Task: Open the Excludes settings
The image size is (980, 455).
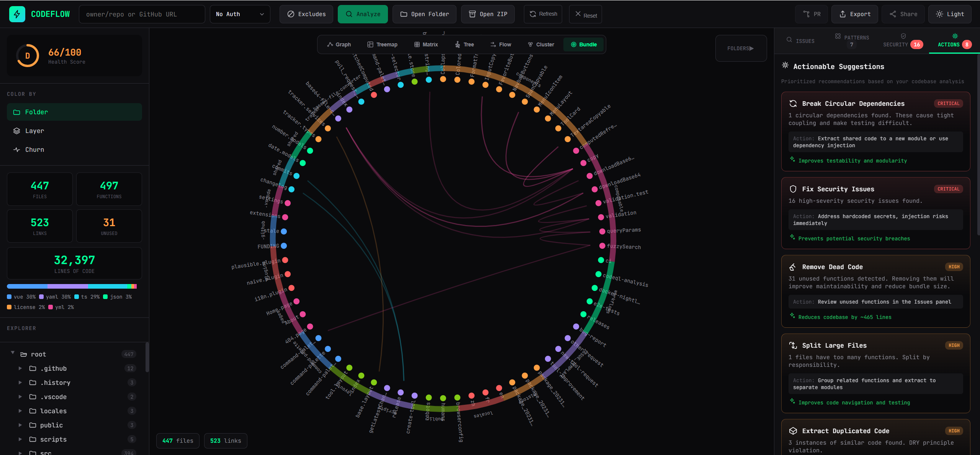Action: click(x=306, y=14)
